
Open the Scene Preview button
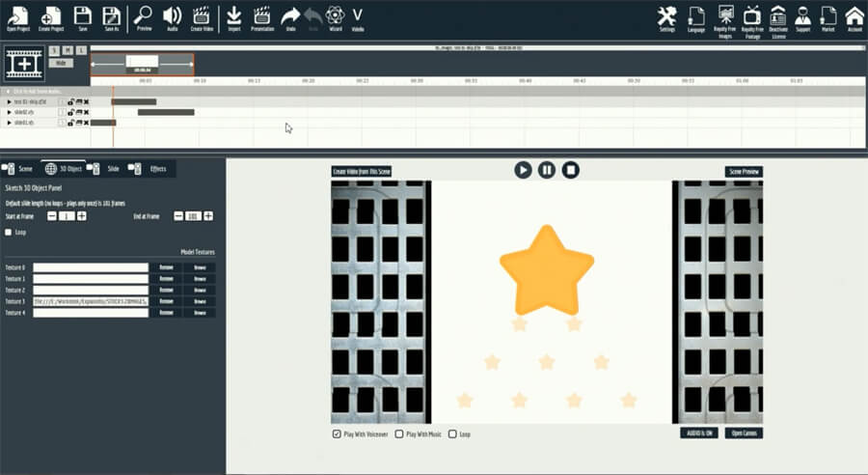744,172
